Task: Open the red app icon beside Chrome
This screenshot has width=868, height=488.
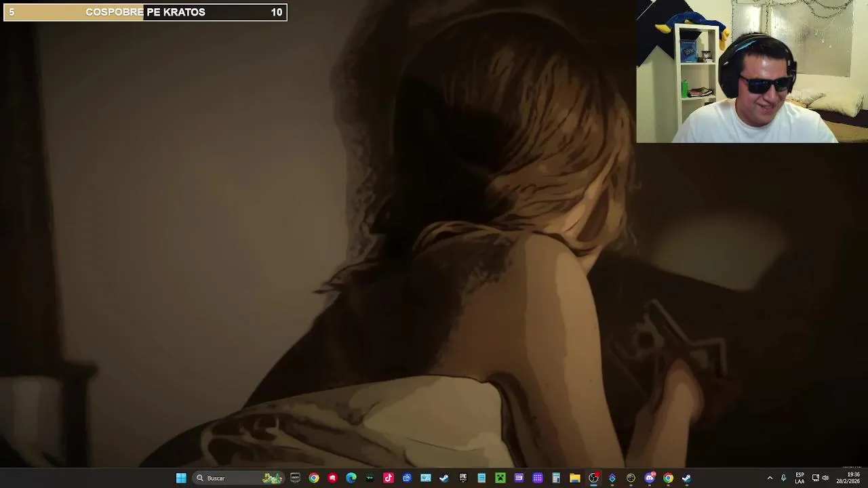Action: click(332, 478)
